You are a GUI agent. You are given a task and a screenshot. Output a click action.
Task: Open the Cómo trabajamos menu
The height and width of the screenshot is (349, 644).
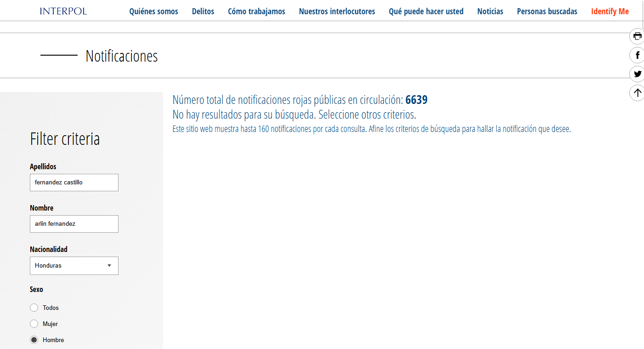pos(256,11)
